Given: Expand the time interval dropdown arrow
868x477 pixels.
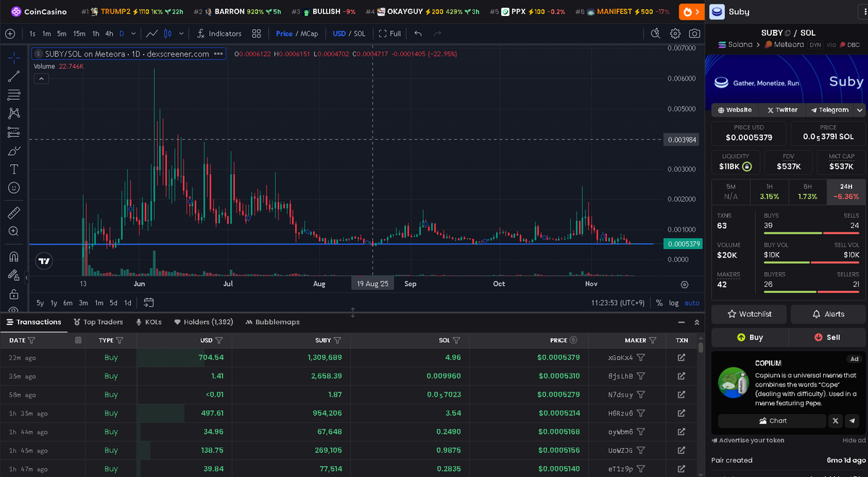Looking at the screenshot, I should [x=132, y=33].
